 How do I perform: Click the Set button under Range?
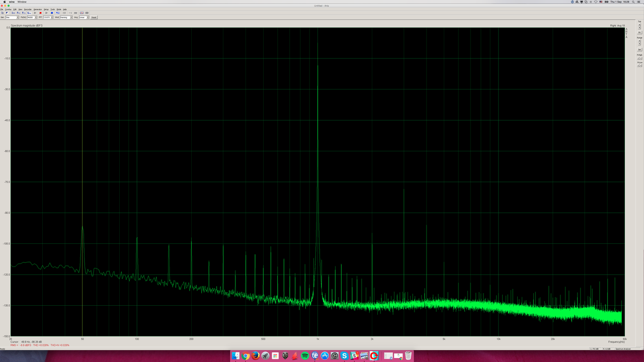click(x=639, y=50)
